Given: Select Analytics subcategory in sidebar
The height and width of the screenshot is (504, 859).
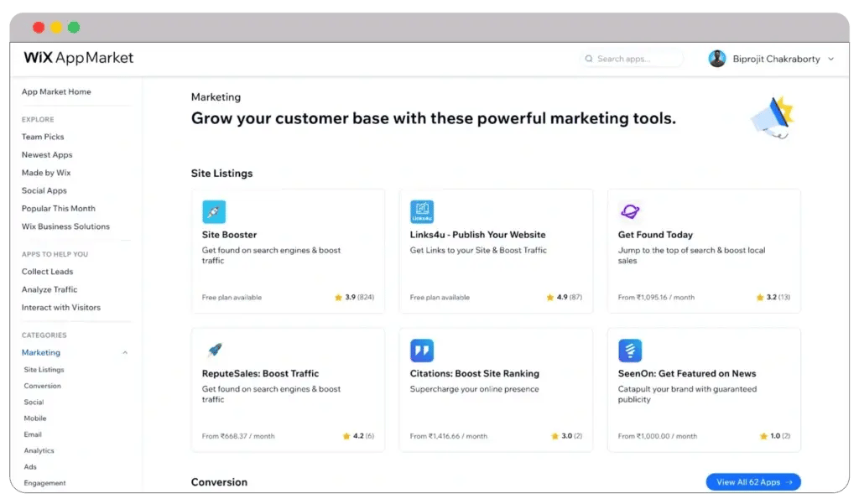Looking at the screenshot, I should pyautogui.click(x=39, y=450).
